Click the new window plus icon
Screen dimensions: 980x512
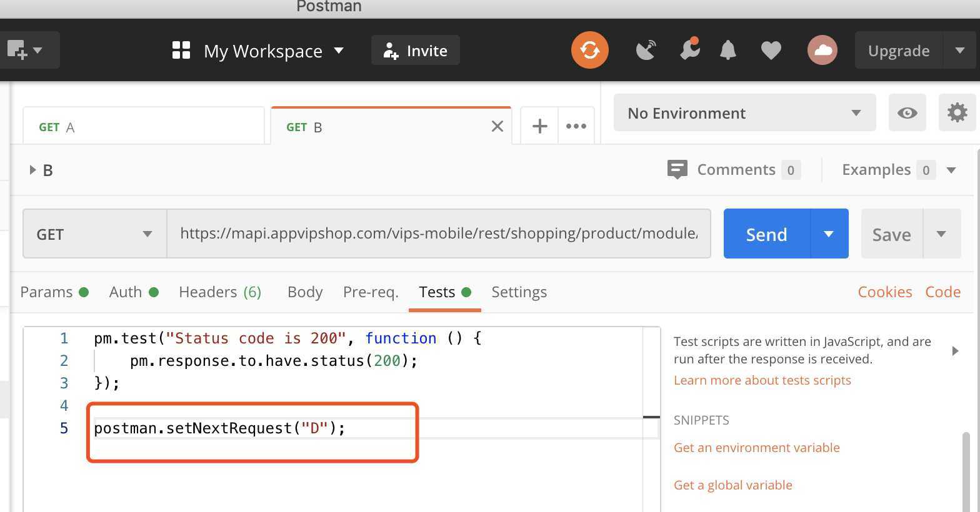tap(16, 50)
